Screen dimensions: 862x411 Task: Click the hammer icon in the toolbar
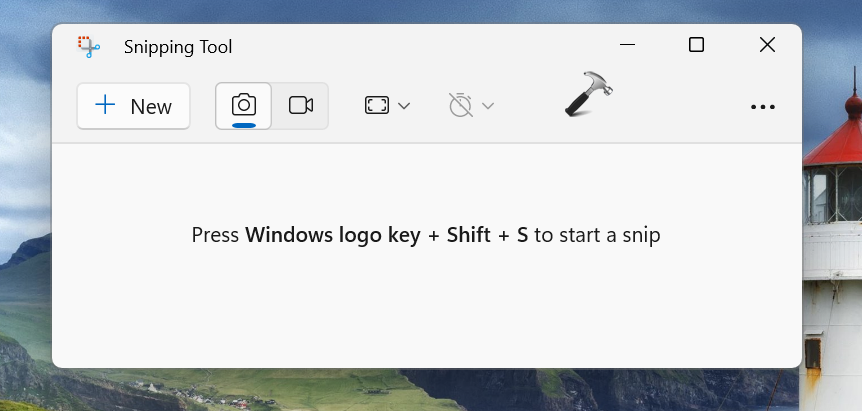tap(588, 95)
